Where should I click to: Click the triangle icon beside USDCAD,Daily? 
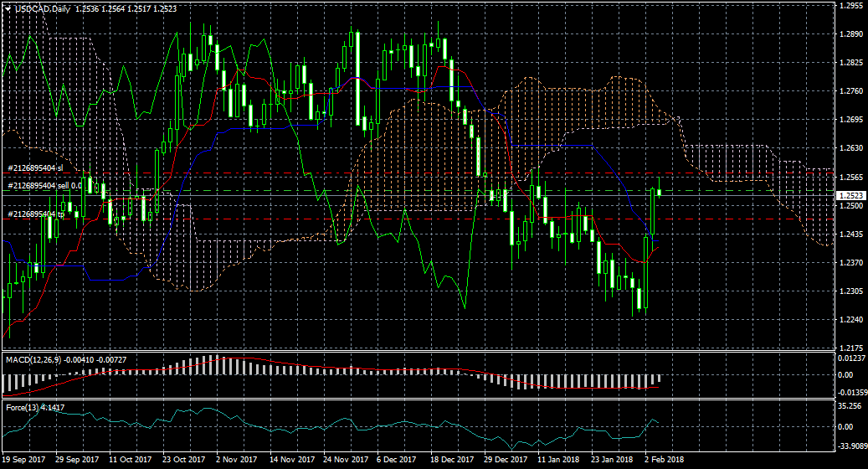(7, 8)
